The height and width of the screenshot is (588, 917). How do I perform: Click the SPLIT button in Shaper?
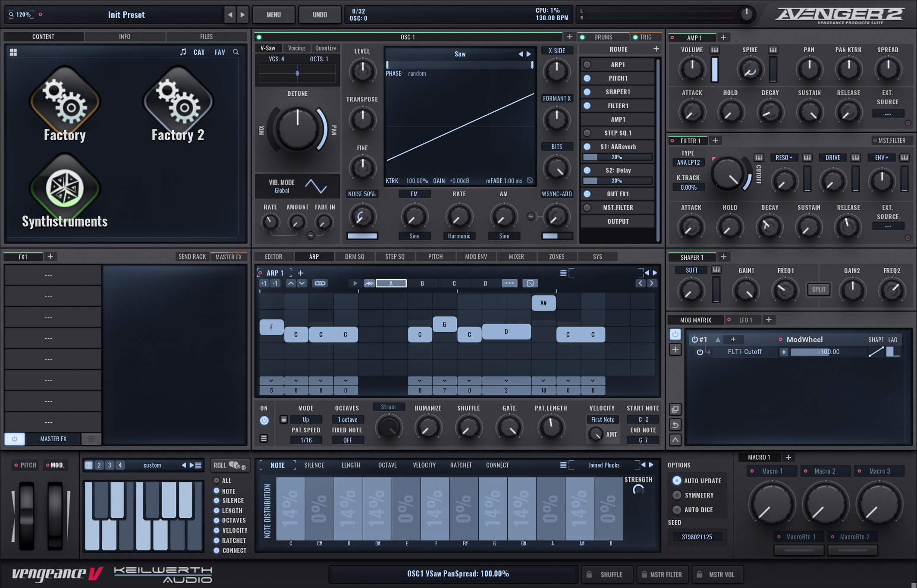point(819,290)
